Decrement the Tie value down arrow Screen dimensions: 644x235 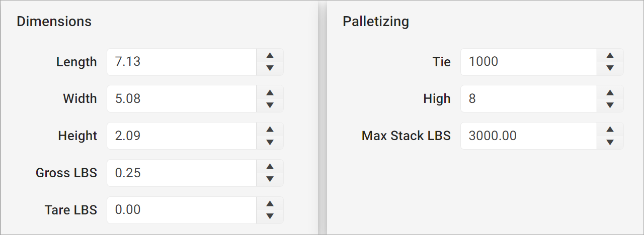coord(610,68)
